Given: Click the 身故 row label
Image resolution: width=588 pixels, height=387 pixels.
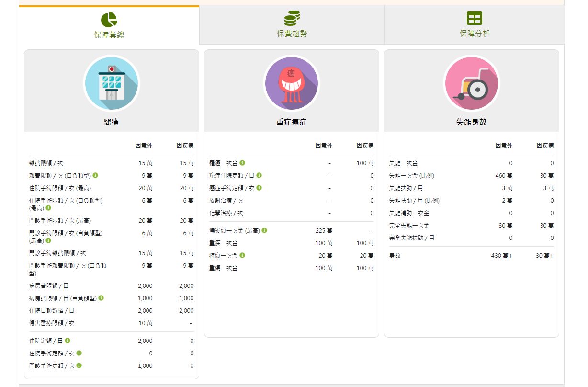Looking at the screenshot, I should point(395,256).
